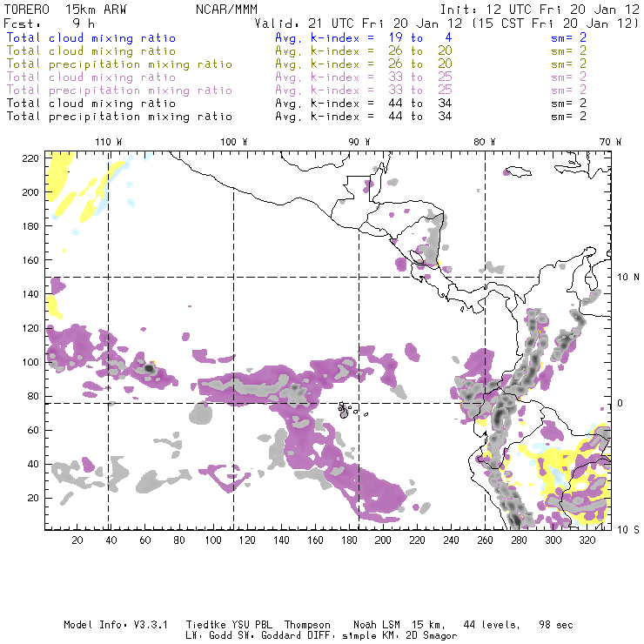The image size is (644, 644).
Task: Select the "120" bottom axis grid number
Action: point(247,540)
